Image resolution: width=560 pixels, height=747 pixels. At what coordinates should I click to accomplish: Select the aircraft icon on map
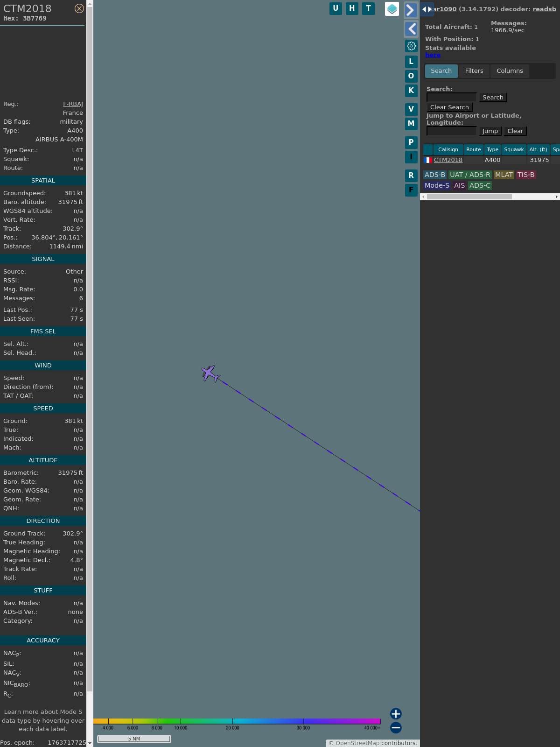click(210, 373)
